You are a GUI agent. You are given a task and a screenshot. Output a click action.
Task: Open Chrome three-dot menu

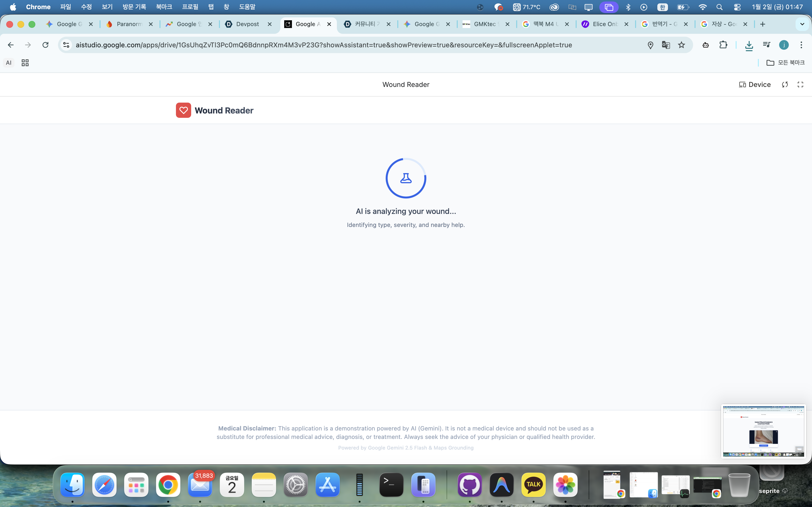(x=801, y=45)
